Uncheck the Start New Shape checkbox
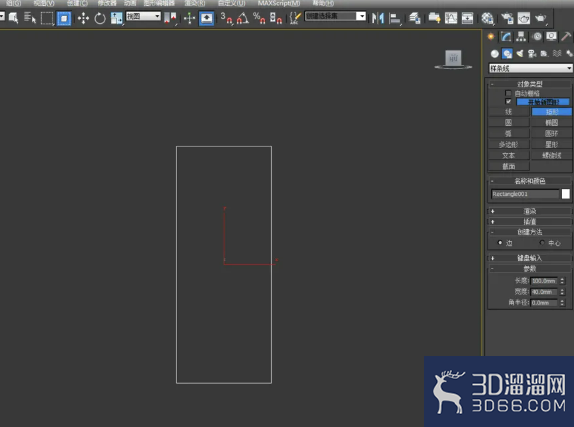The image size is (574, 427). [x=508, y=101]
